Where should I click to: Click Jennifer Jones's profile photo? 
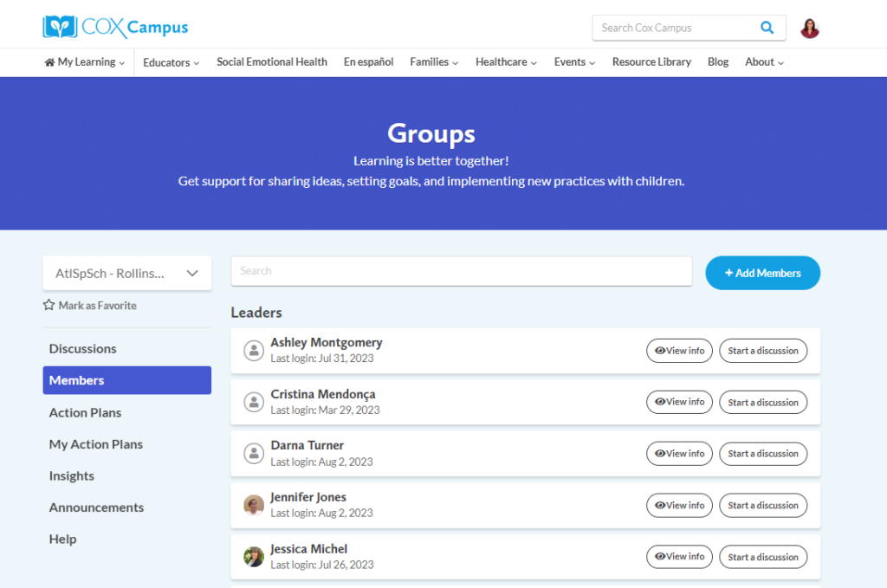click(254, 506)
